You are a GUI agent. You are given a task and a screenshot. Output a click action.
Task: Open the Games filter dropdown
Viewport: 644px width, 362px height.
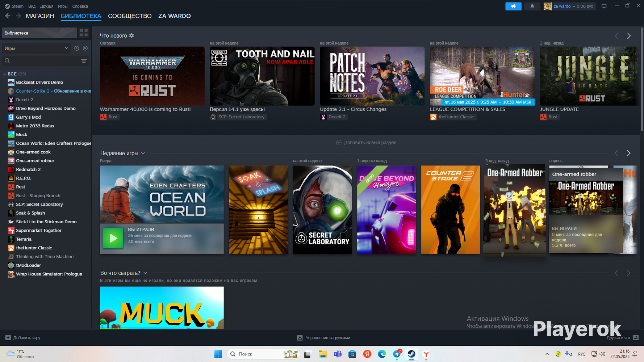tap(36, 48)
